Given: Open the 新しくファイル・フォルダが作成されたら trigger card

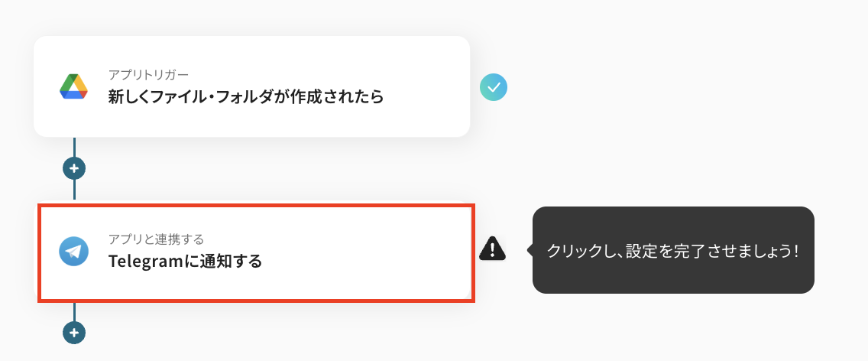Looking at the screenshot, I should pos(251,86).
